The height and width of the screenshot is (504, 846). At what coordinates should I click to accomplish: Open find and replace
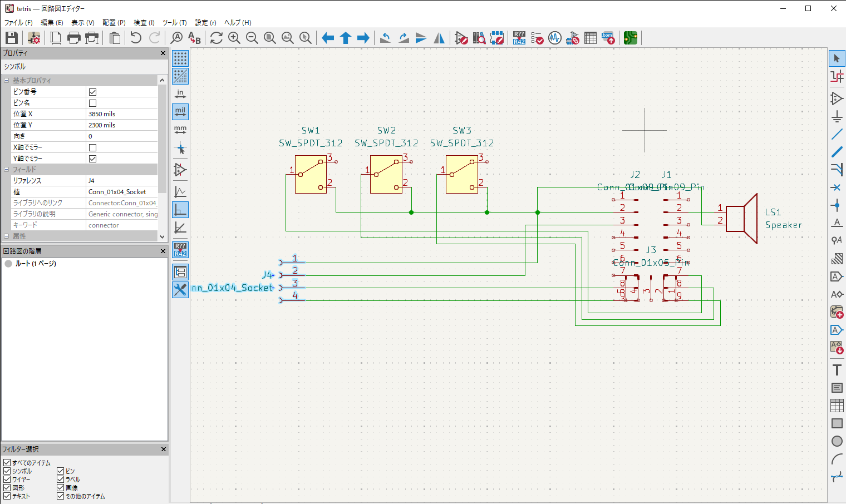click(194, 38)
